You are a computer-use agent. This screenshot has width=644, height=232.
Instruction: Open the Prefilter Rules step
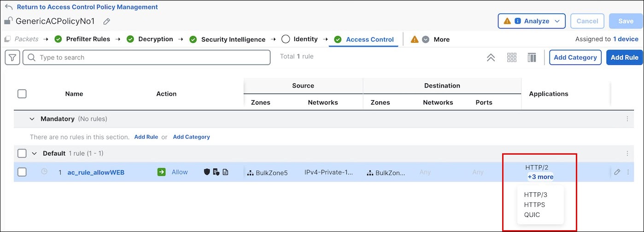click(x=88, y=39)
